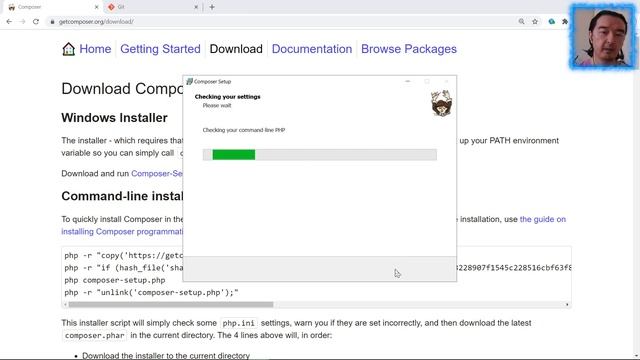This screenshot has height=360, width=640.
Task: Click the zoom magnifier icon in address bar
Action: pyautogui.click(x=521, y=22)
